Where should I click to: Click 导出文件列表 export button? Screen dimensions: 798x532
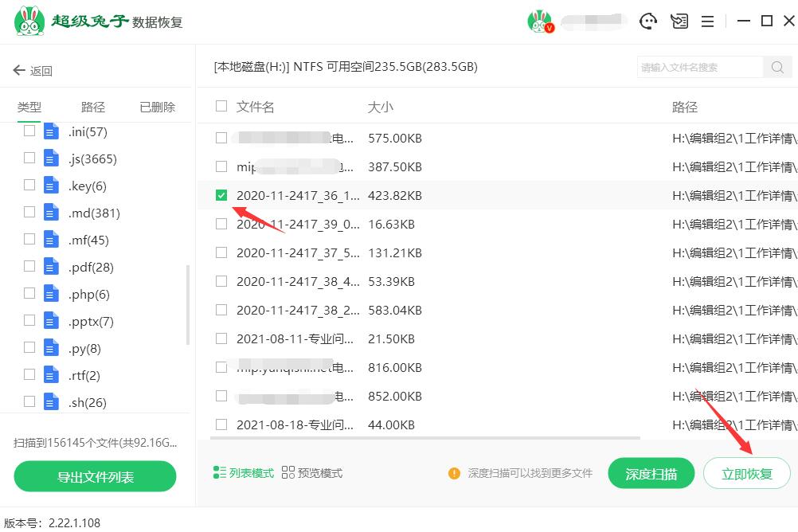point(95,476)
